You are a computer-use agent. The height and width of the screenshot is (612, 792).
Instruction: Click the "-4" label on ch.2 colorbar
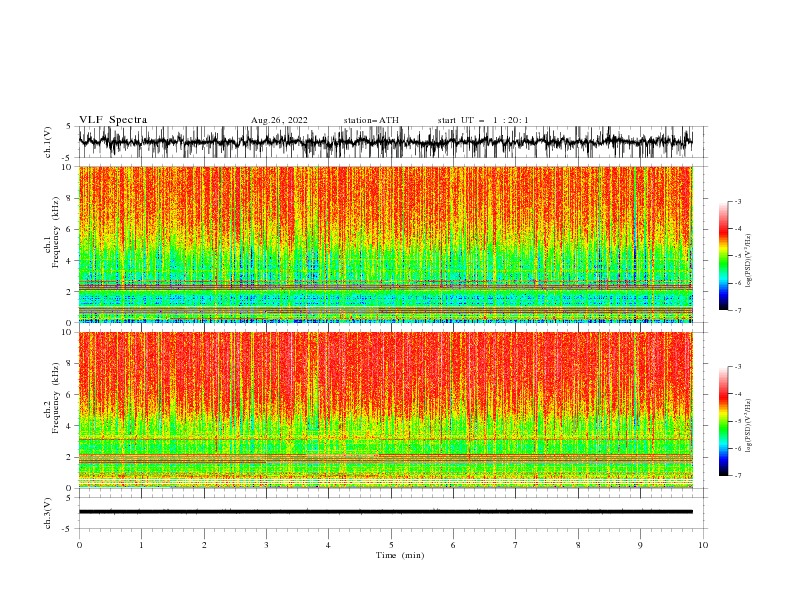point(737,394)
